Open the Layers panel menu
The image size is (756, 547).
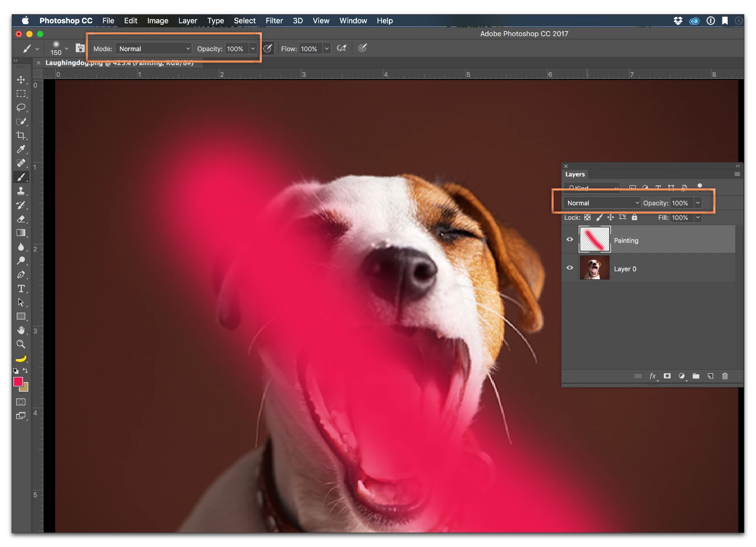click(737, 174)
